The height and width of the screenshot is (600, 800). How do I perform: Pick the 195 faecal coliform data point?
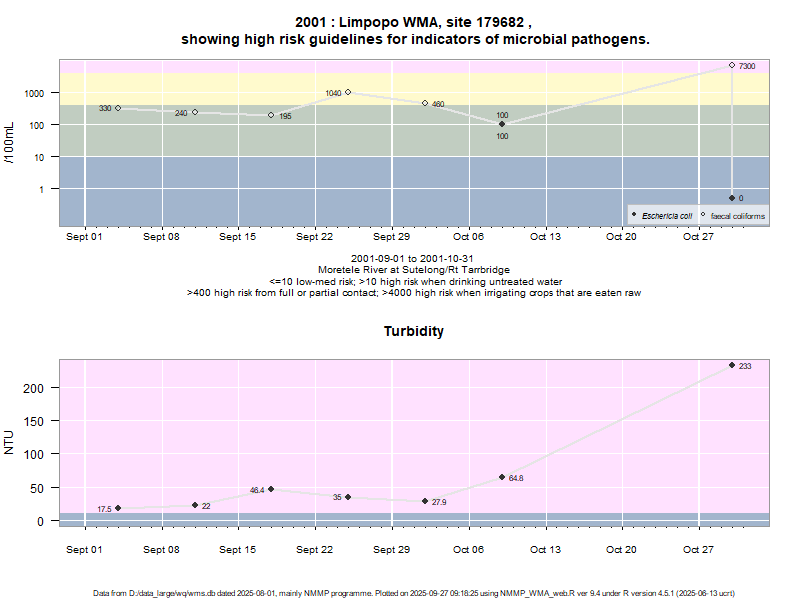[271, 115]
